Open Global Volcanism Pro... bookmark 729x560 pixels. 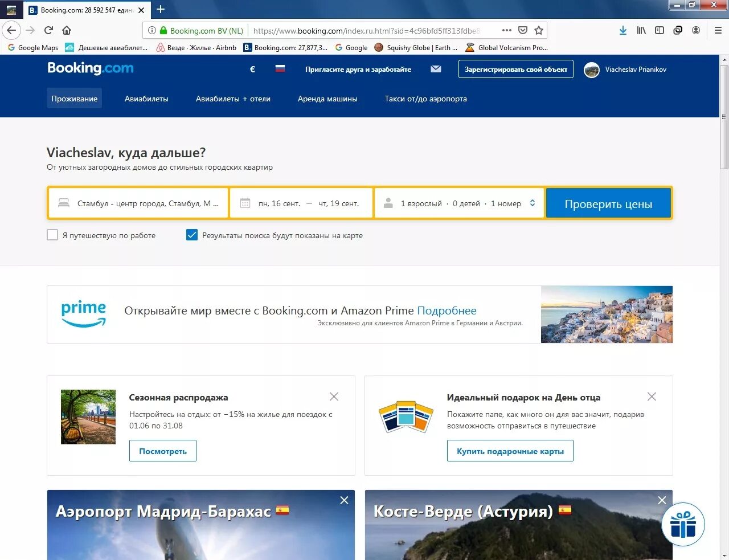pyautogui.click(x=506, y=48)
